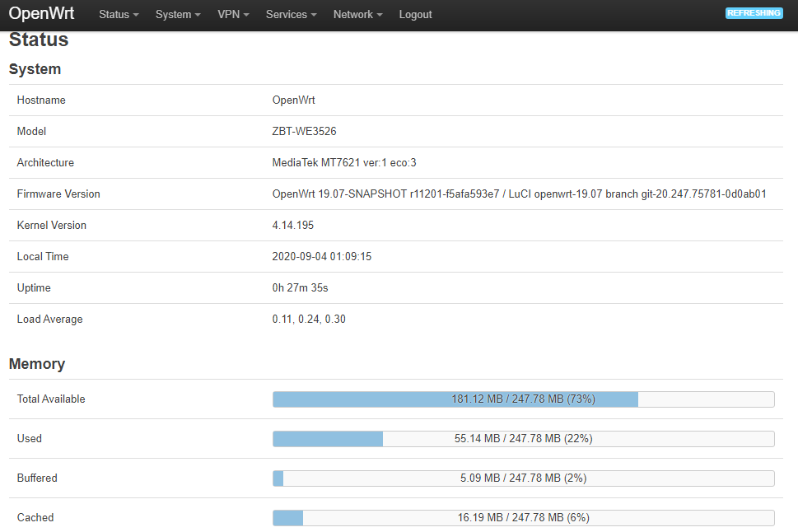The image size is (798, 532).
Task: Click the kernel version 4.14.195
Action: click(x=293, y=226)
